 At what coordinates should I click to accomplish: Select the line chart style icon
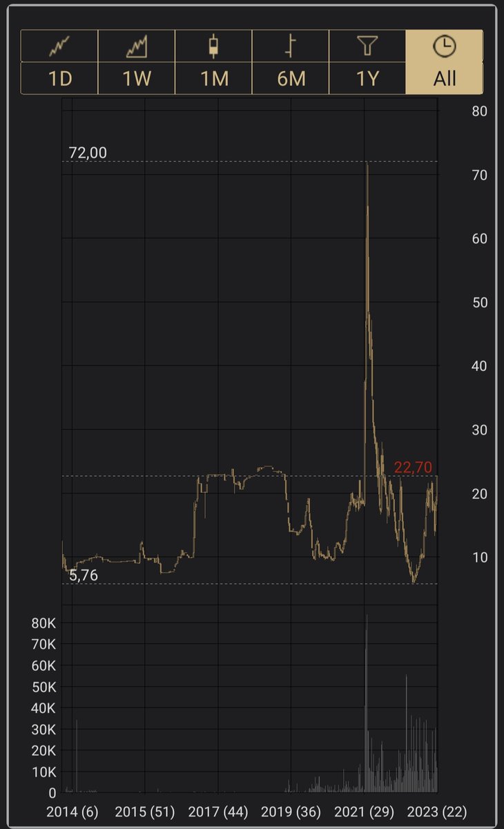click(59, 46)
